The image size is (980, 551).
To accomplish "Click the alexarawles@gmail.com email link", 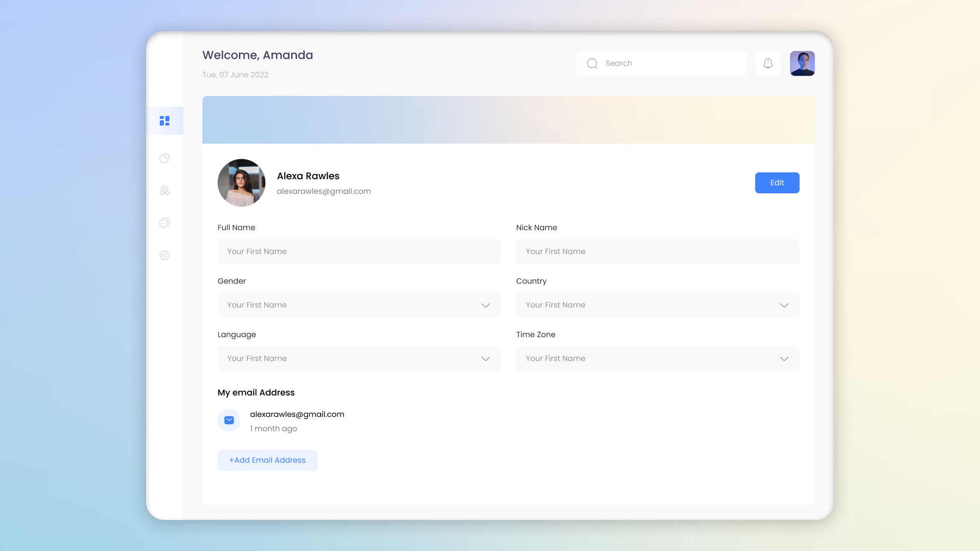I will 297,414.
